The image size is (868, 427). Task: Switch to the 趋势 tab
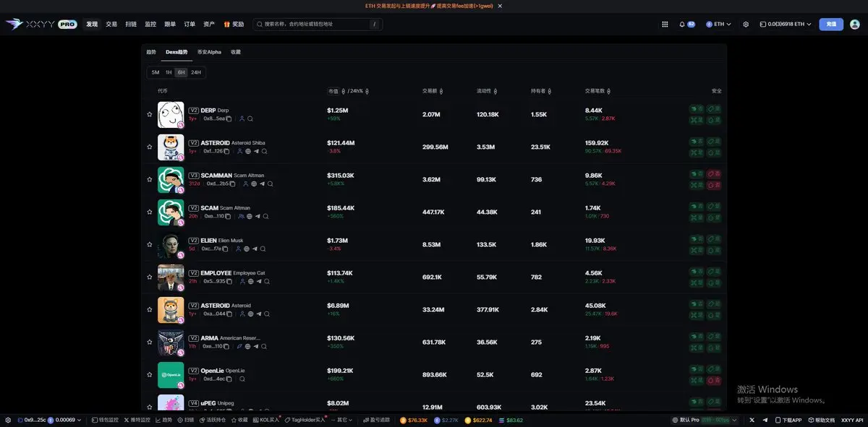[151, 52]
